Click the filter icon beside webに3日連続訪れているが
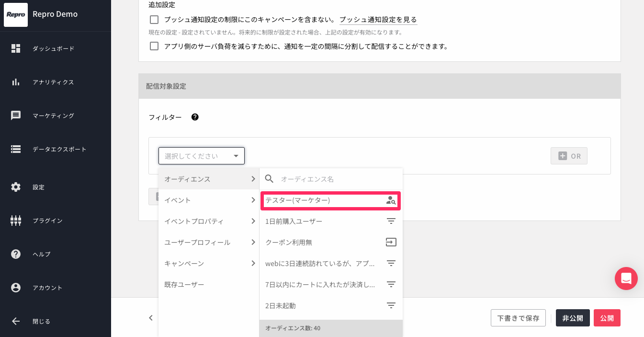 391,264
